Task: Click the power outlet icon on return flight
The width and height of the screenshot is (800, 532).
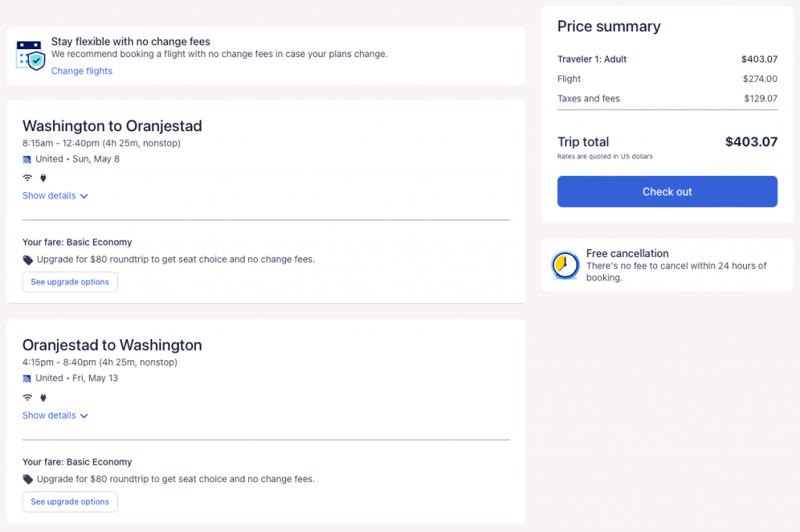Action: 43,397
